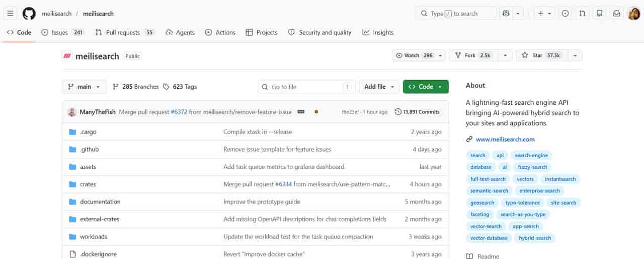Open the assets folder
The width and height of the screenshot is (644, 259).
[88, 167]
